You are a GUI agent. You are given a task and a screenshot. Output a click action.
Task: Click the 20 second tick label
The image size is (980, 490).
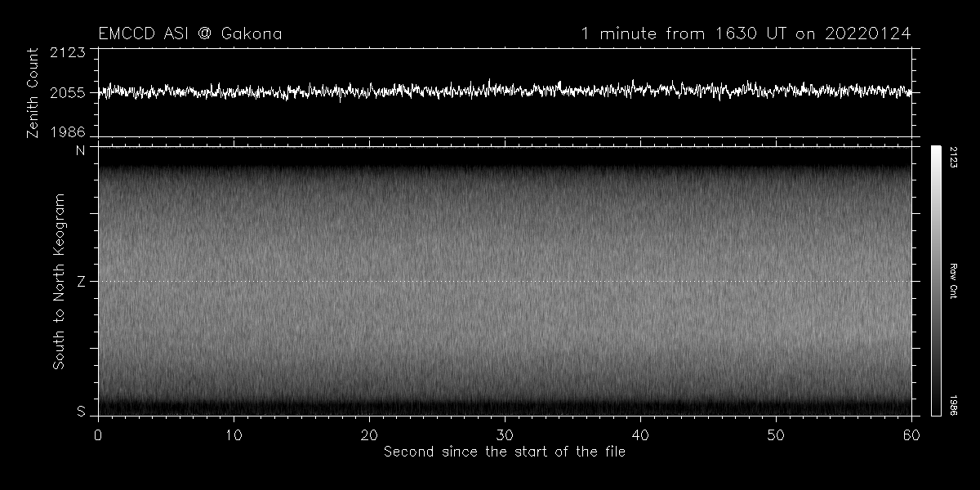click(x=369, y=434)
